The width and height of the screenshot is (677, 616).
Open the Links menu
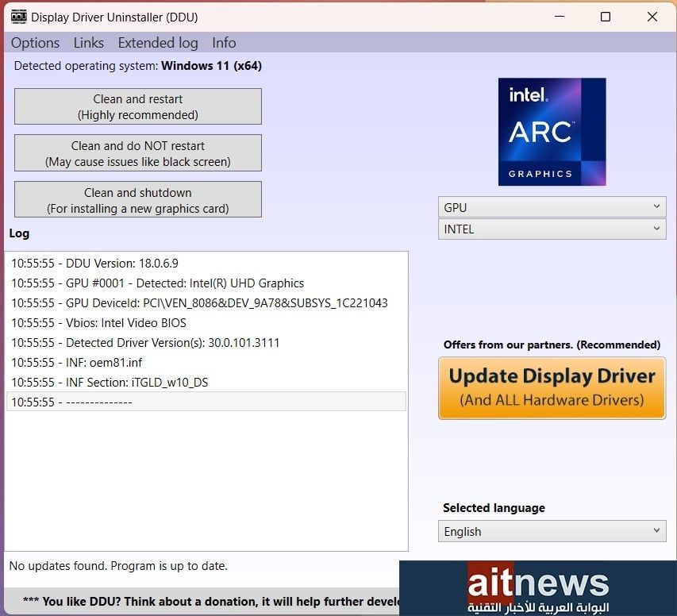[x=89, y=43]
